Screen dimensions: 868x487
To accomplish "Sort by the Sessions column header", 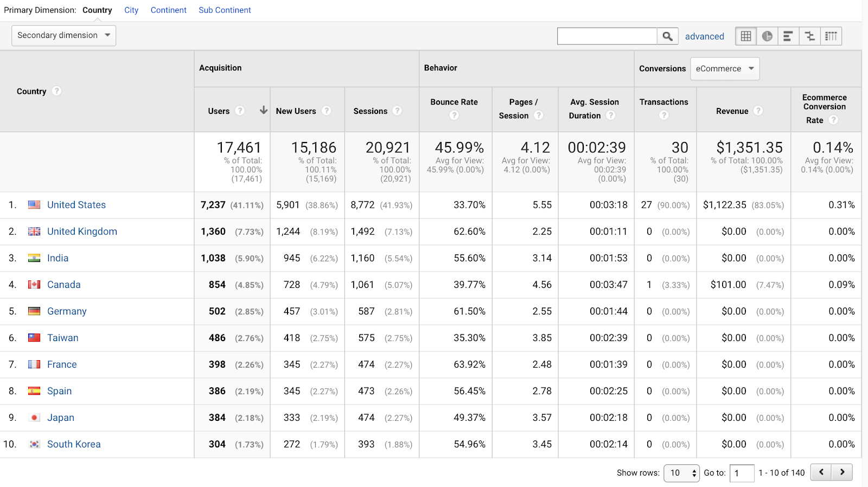I will click(371, 111).
